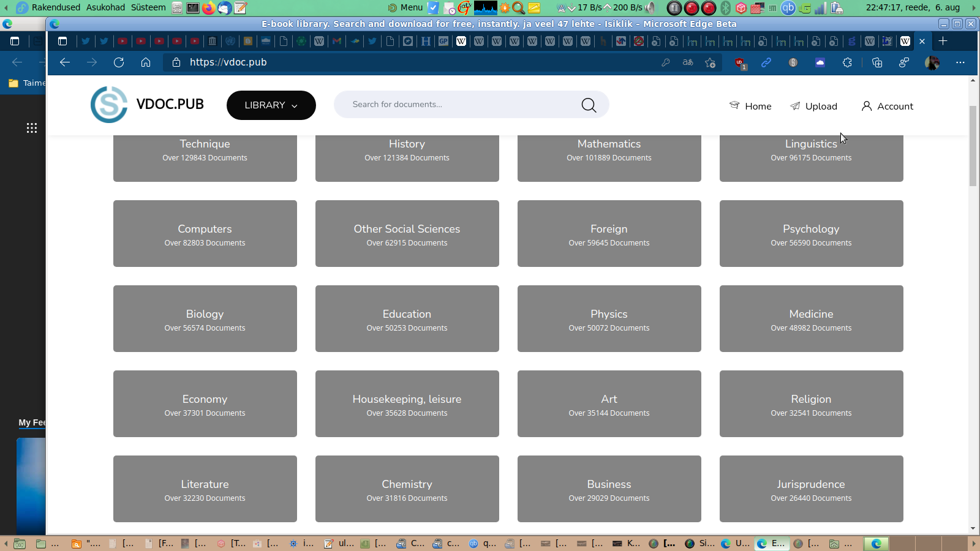Expand the LIBRARY dropdown

pyautogui.click(x=271, y=105)
